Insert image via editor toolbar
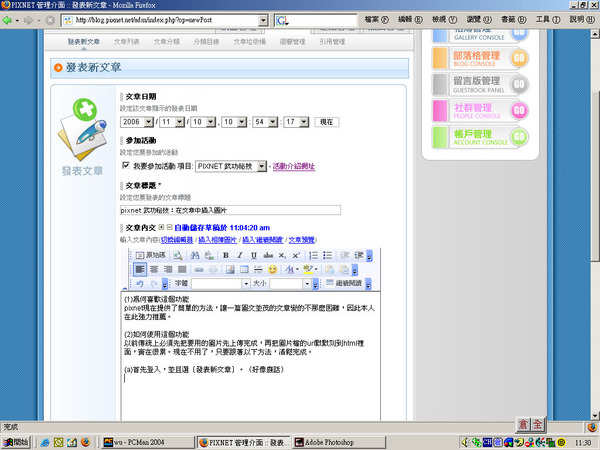 coord(230,270)
